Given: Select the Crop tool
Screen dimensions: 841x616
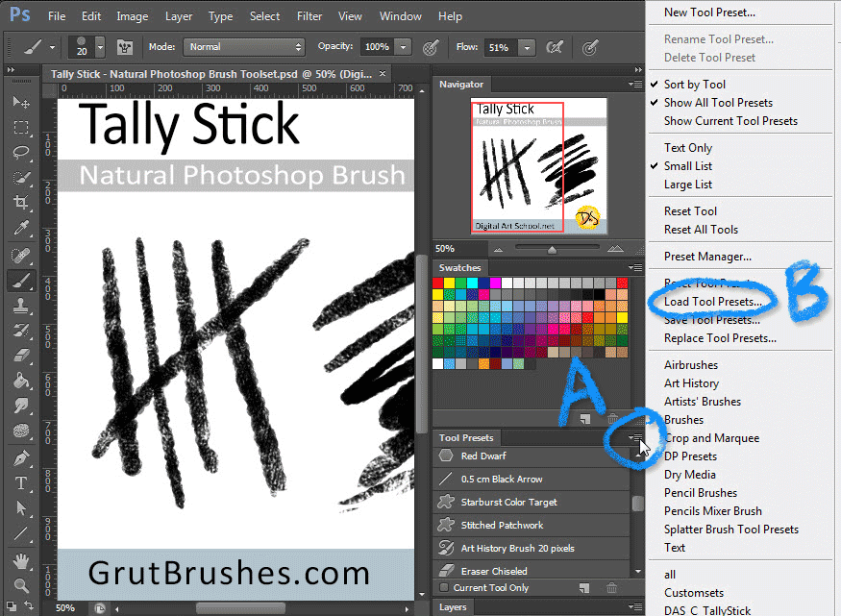Looking at the screenshot, I should [x=20, y=203].
